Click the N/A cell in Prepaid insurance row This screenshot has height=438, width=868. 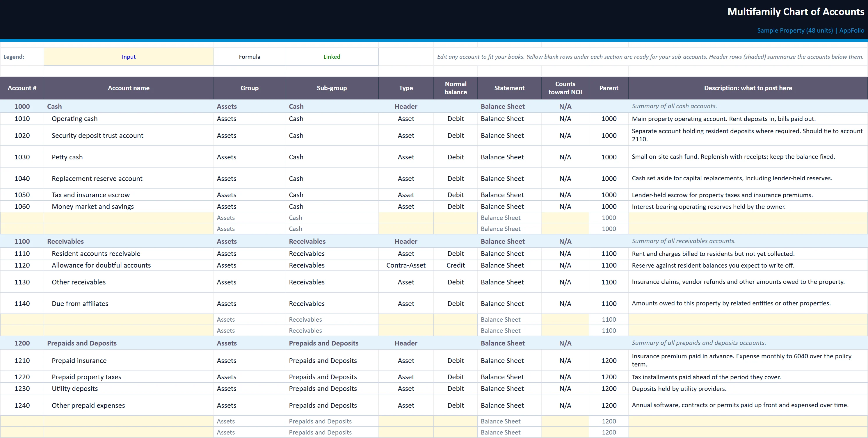click(x=565, y=361)
